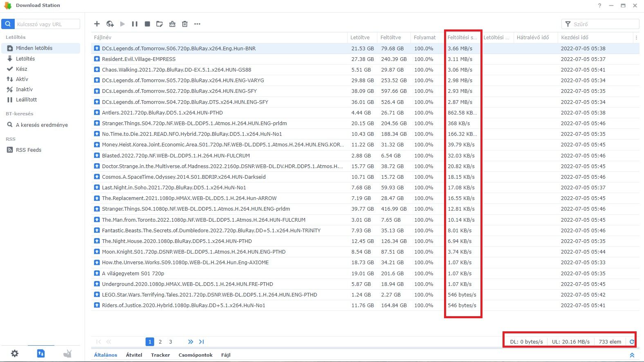Image resolution: width=644 pixels, height=362 pixels.
Task: Open the Tracker tab
Action: 160,355
